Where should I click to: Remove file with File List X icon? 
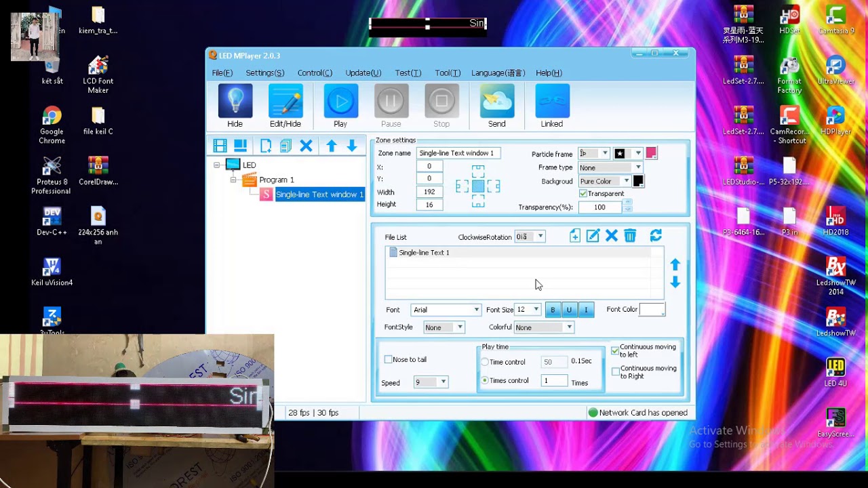(612, 235)
